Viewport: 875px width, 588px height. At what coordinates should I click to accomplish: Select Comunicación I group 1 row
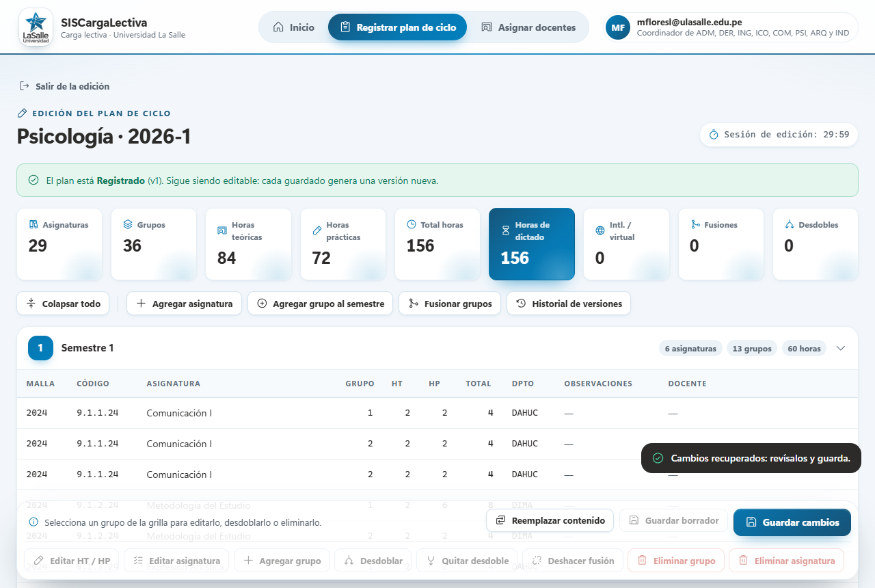[x=437, y=413]
